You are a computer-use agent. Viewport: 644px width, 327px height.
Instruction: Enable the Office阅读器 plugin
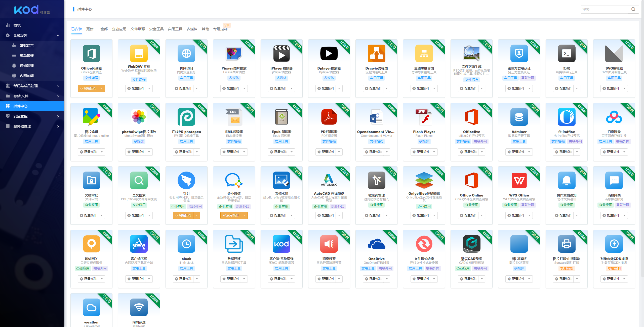[x=88, y=88]
